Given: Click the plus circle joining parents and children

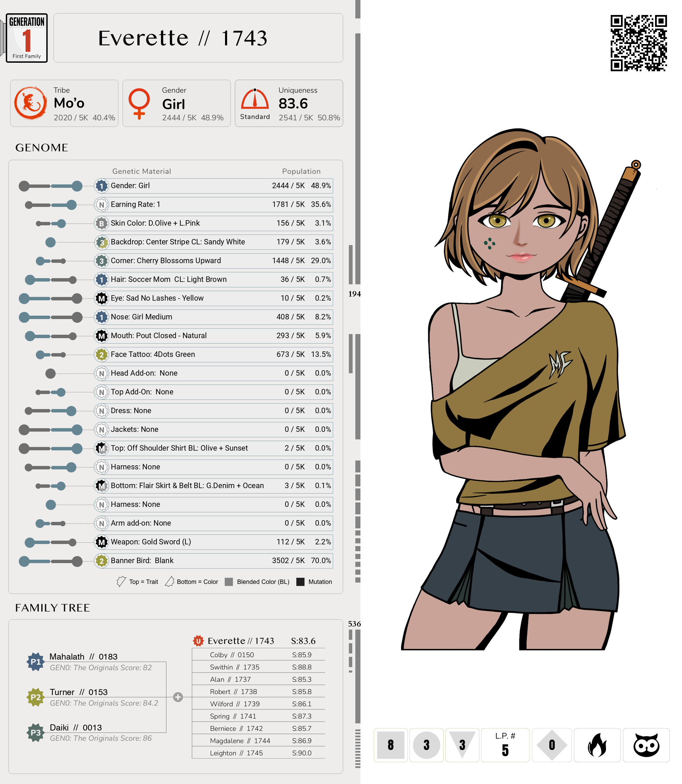Looking at the screenshot, I should (178, 697).
